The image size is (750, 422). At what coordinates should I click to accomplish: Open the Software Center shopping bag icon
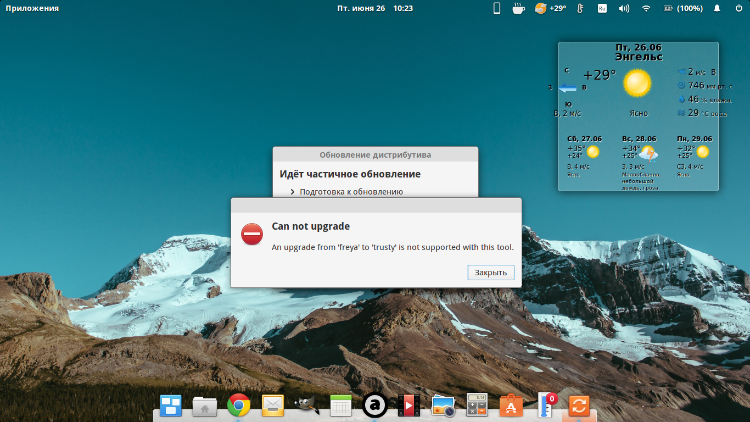[511, 405]
